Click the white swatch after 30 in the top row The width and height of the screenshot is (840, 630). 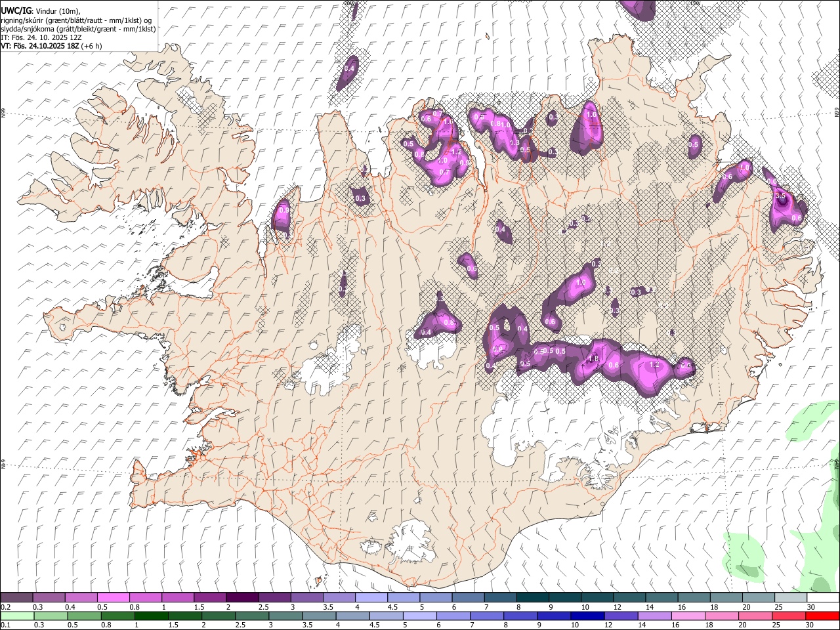[x=822, y=598]
